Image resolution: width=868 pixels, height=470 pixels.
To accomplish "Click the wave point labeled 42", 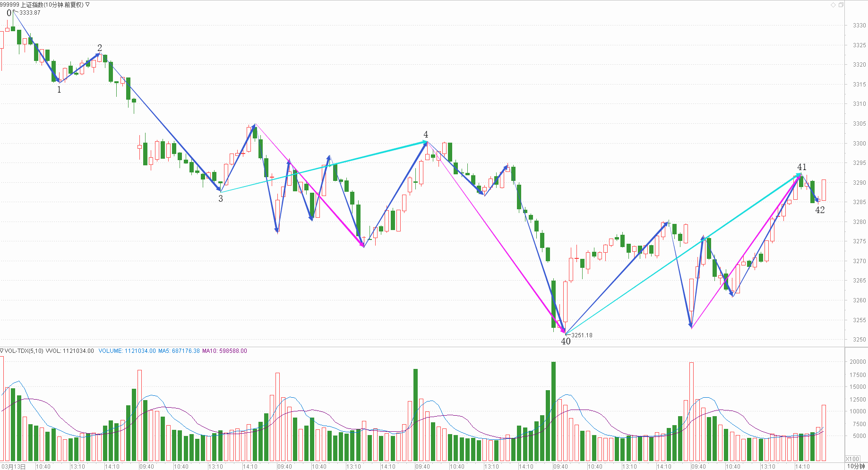I will 820,210.
